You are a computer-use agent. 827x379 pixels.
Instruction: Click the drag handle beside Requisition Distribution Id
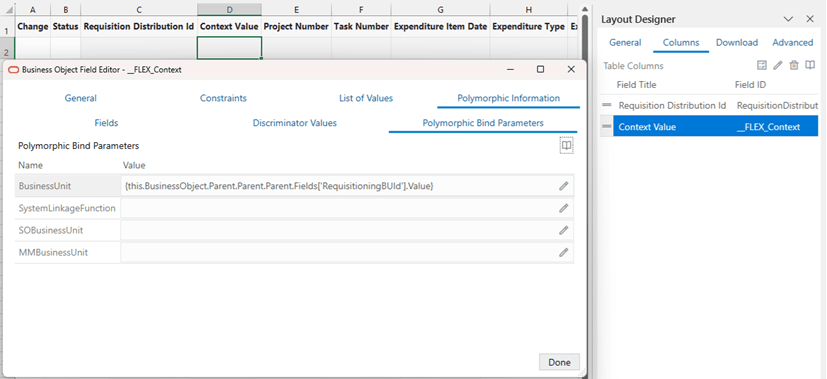click(x=607, y=105)
